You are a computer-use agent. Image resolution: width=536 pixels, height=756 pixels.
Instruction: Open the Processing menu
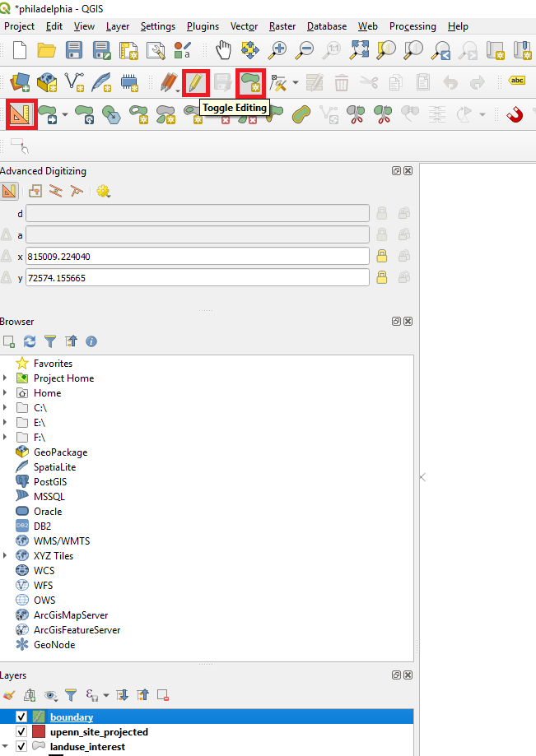[x=412, y=26]
